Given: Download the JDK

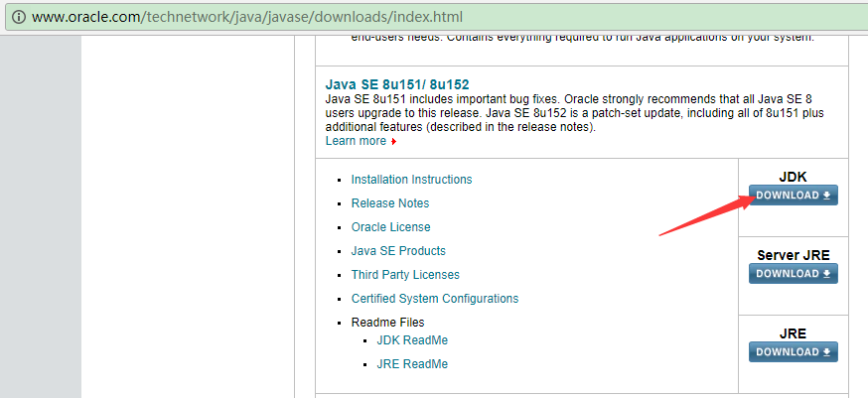Looking at the screenshot, I should [794, 196].
